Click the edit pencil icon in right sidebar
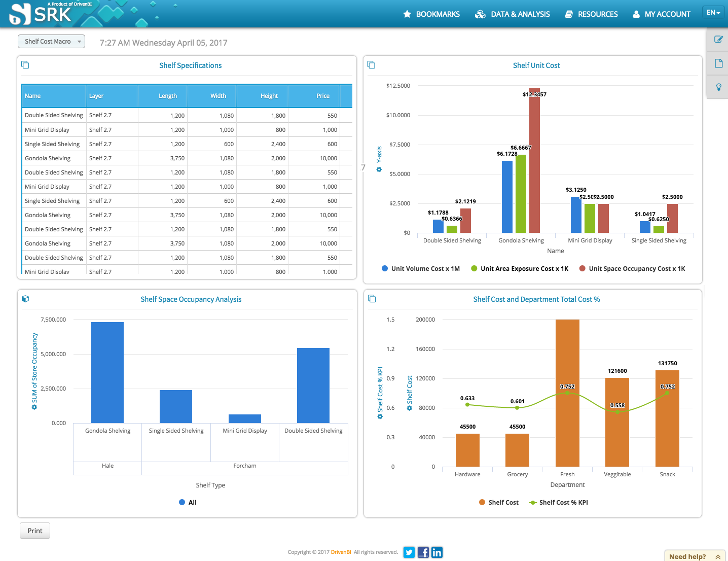This screenshot has width=728, height=561. point(718,39)
